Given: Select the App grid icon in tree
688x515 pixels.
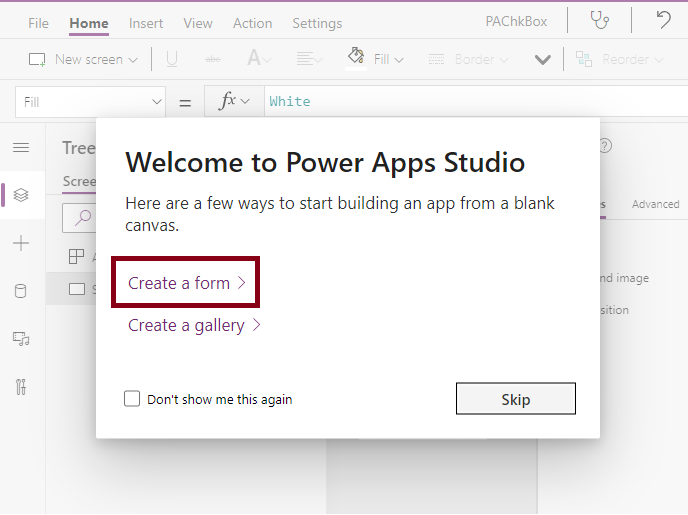Looking at the screenshot, I should 76,257.
